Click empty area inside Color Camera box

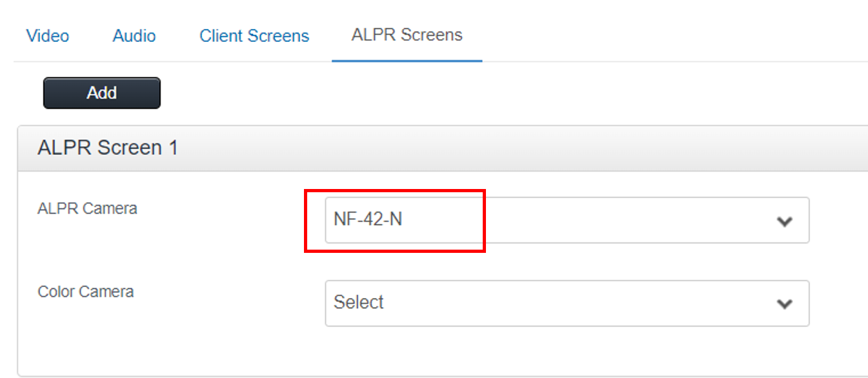[x=581, y=303]
